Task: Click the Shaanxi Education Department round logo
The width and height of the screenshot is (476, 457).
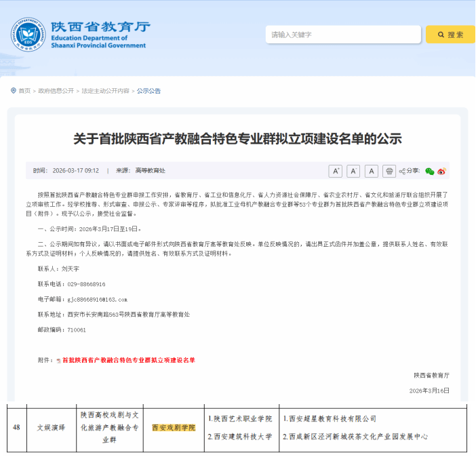Action: click(x=28, y=35)
